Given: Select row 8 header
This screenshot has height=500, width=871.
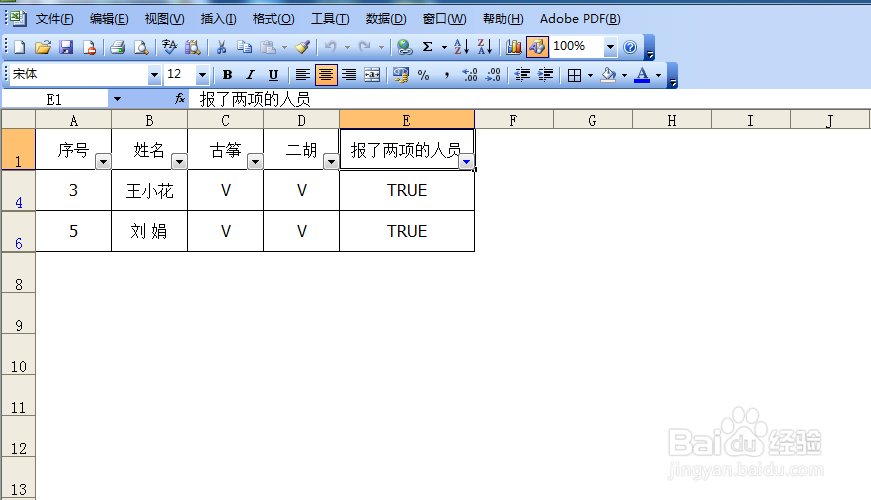Looking at the screenshot, I should click(18, 273).
